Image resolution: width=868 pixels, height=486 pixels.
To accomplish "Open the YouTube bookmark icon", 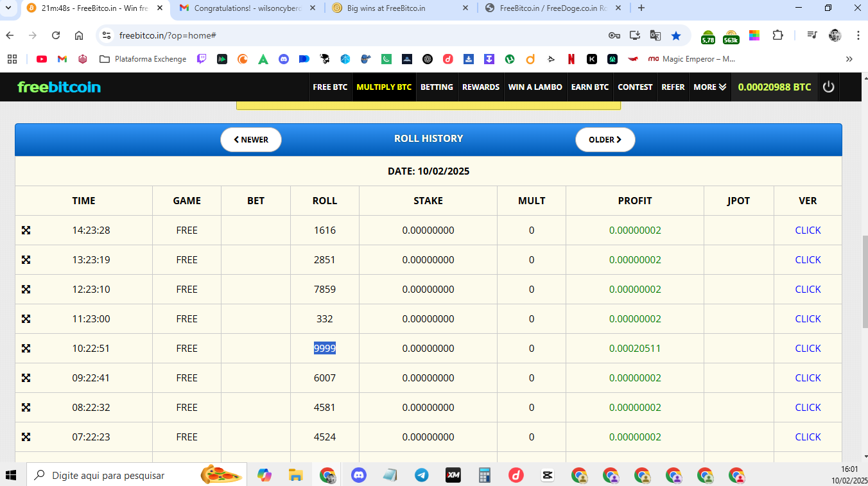I will pyautogui.click(x=42, y=59).
